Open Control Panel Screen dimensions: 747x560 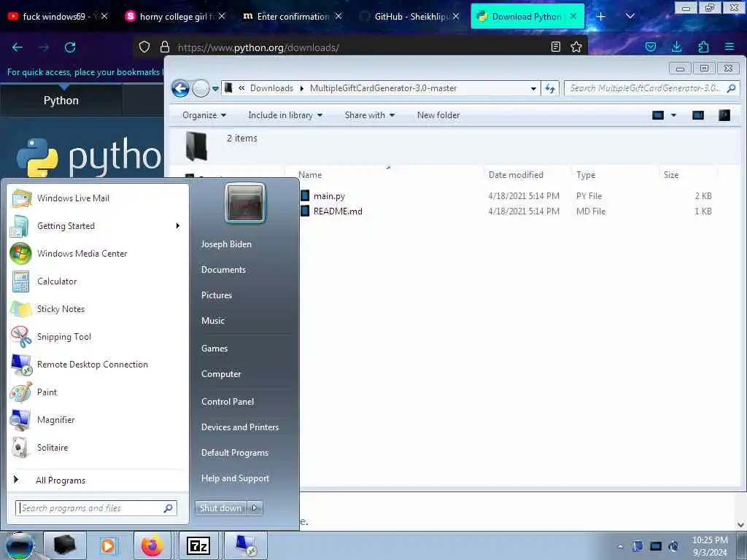[228, 402]
